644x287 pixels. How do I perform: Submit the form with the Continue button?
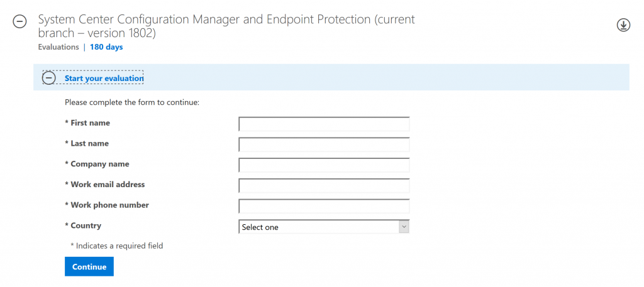pyautogui.click(x=89, y=266)
